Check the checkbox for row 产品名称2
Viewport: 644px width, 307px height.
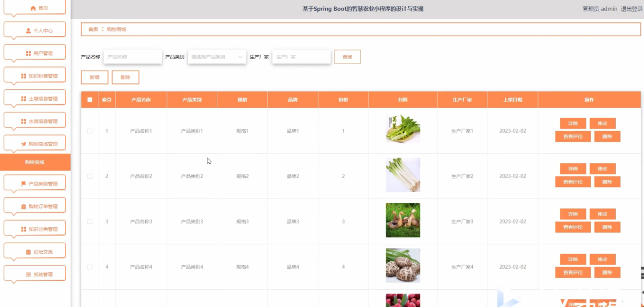(90, 176)
